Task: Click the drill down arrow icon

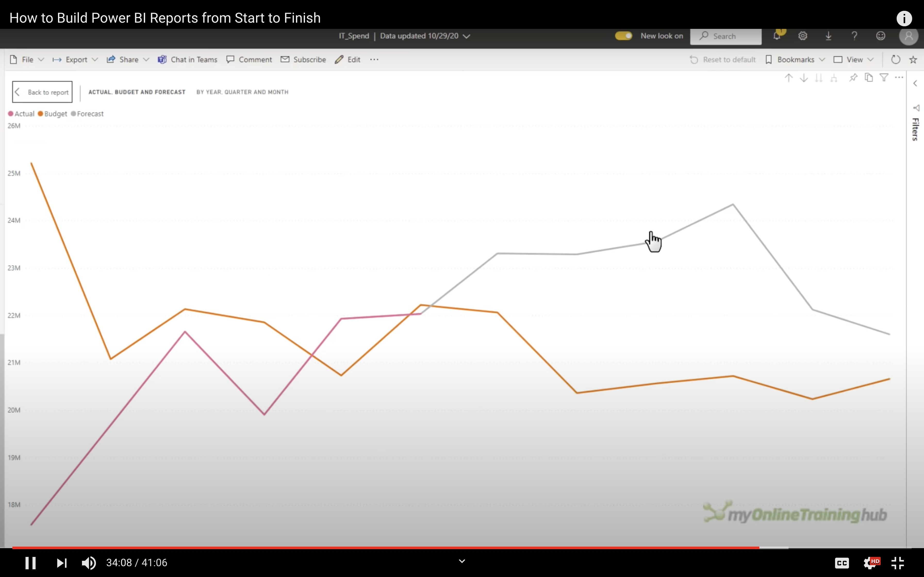Action: tap(804, 78)
